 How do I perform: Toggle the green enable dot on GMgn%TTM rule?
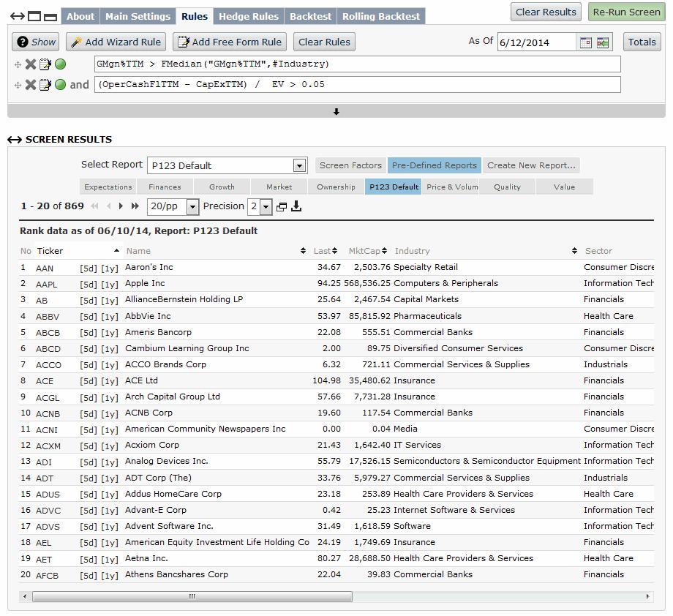(x=61, y=64)
